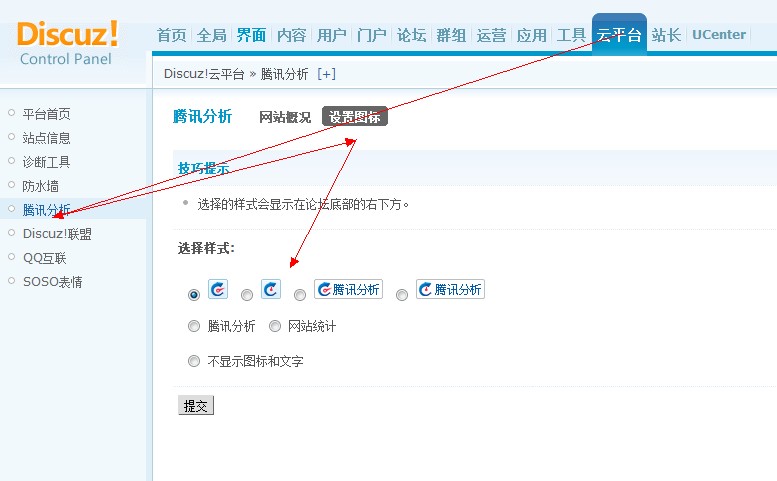This screenshot has width=777, height=481.
Task: Open the 应用 top menu
Action: (532, 35)
